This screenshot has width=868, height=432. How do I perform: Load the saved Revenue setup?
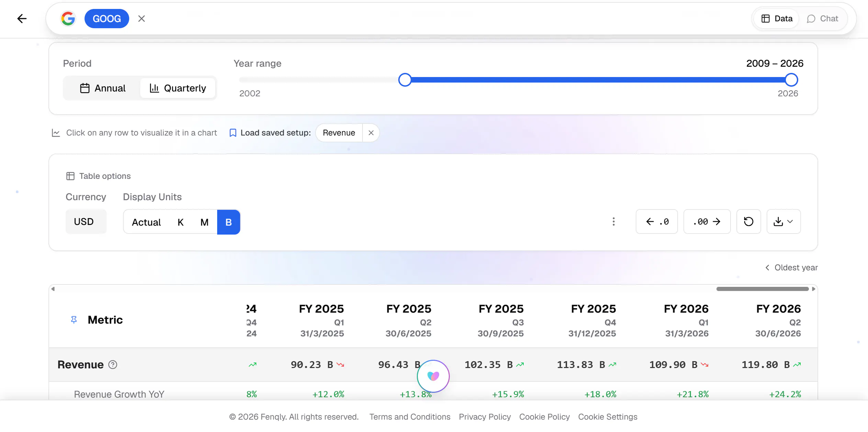point(339,133)
